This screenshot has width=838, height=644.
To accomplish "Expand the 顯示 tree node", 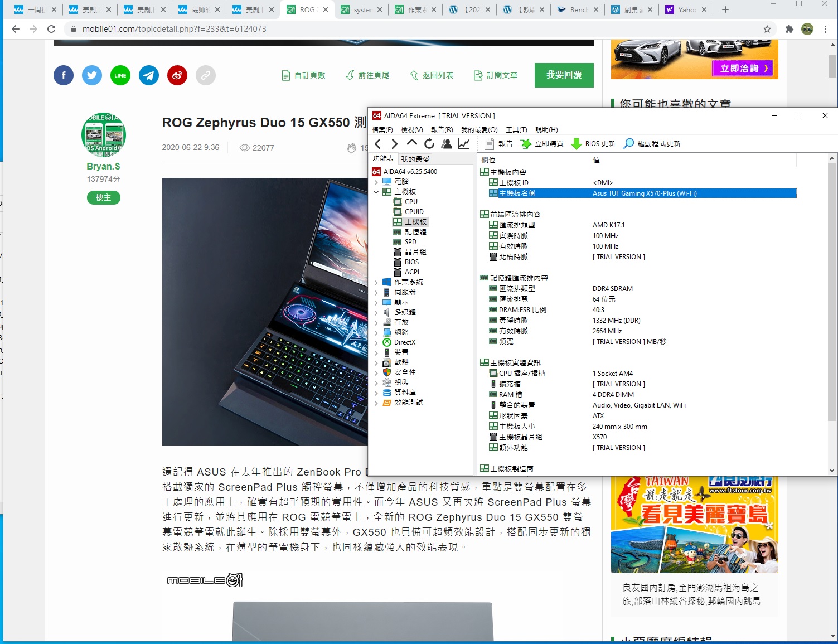I will point(376,302).
